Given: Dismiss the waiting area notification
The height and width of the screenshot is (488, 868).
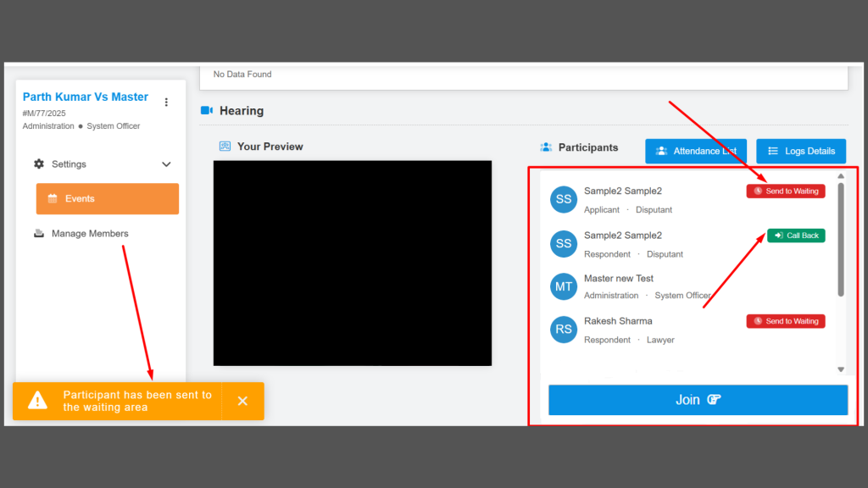Looking at the screenshot, I should click(x=242, y=401).
